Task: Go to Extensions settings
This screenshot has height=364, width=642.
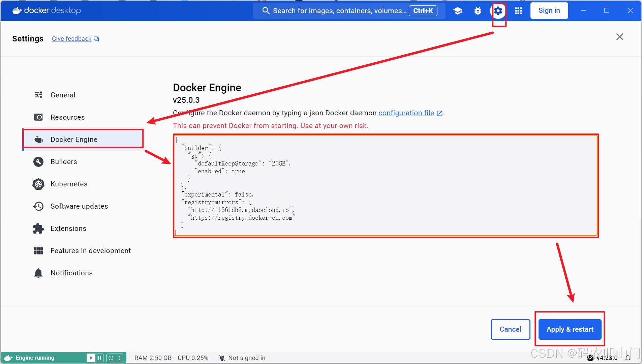Action: (83, 229)
